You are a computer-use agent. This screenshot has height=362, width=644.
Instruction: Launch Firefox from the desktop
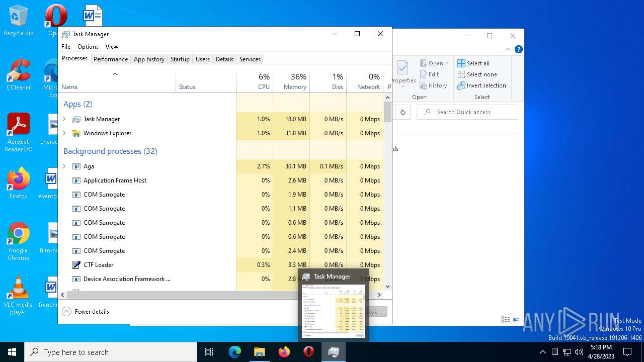pyautogui.click(x=18, y=183)
